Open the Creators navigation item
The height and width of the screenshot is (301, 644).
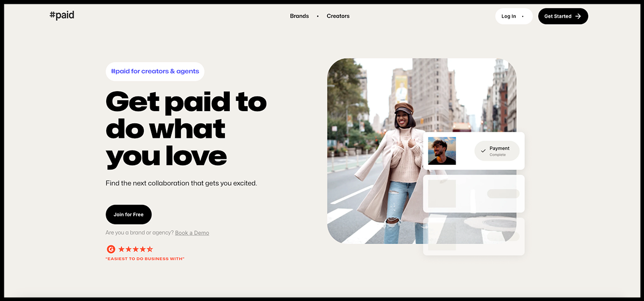coord(338,16)
